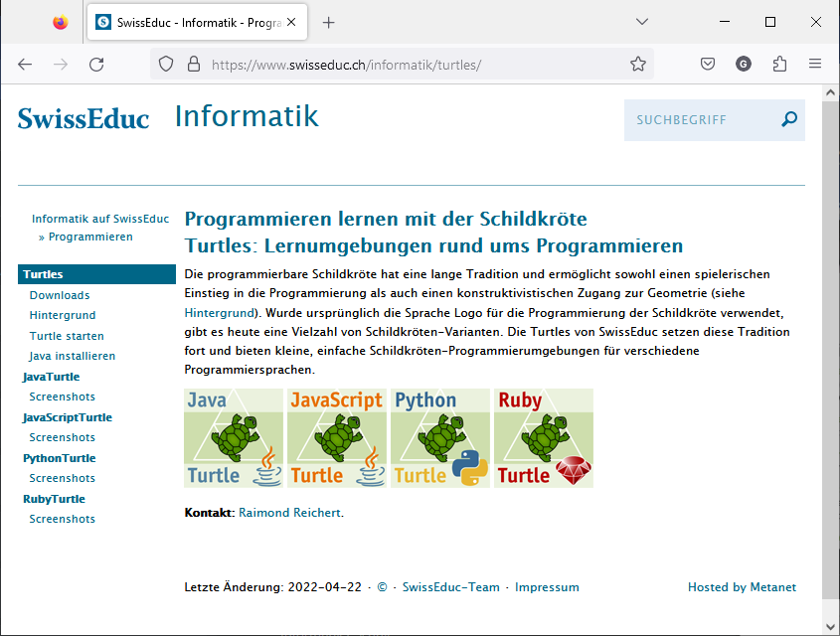840x636 pixels.
Task: Bookmark the page with the star icon
Action: pyautogui.click(x=637, y=63)
